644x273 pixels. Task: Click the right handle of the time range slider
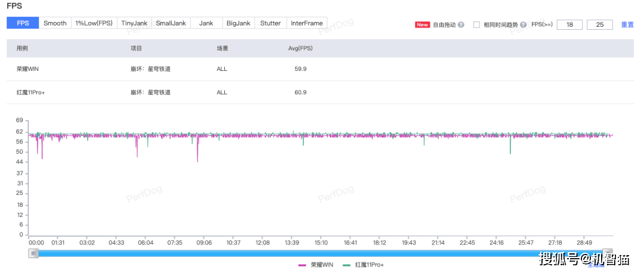click(607, 253)
